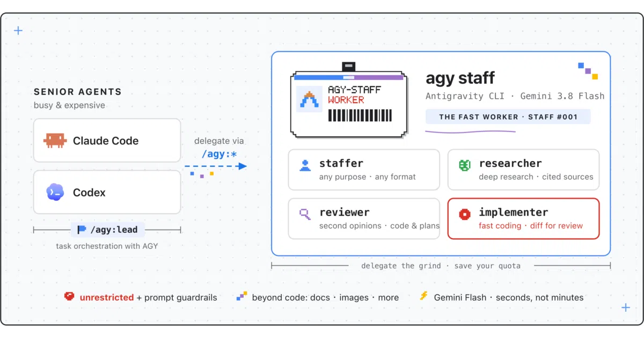Click 'beyond code: docs · images · more' text

[325, 297]
